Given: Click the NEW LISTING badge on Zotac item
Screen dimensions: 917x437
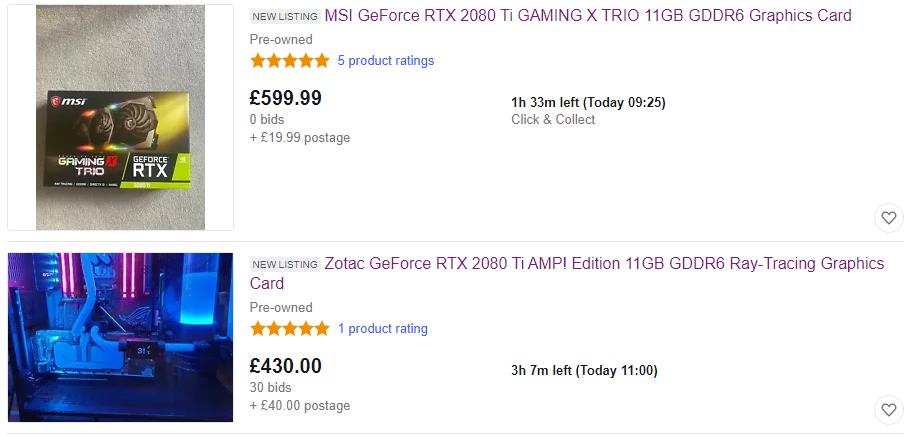Looking at the screenshot, I should (284, 265).
